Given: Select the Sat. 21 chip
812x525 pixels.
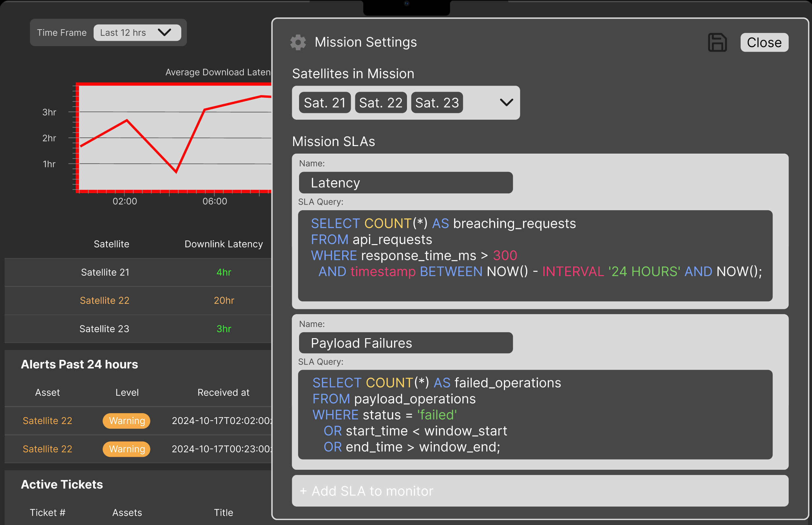Looking at the screenshot, I should pyautogui.click(x=324, y=103).
